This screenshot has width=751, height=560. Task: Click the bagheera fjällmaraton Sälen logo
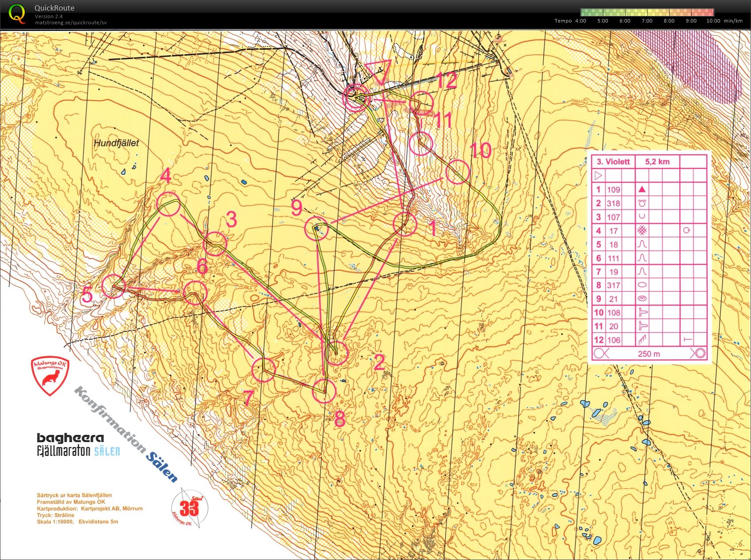[78, 445]
